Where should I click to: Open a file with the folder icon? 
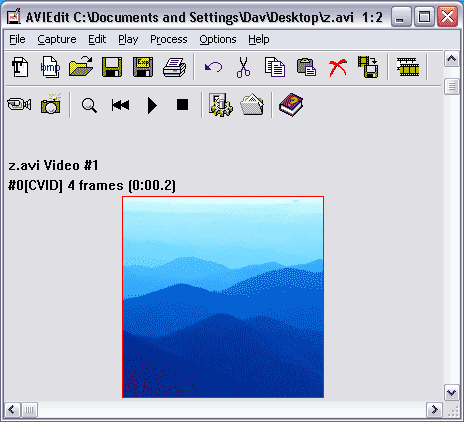click(81, 67)
